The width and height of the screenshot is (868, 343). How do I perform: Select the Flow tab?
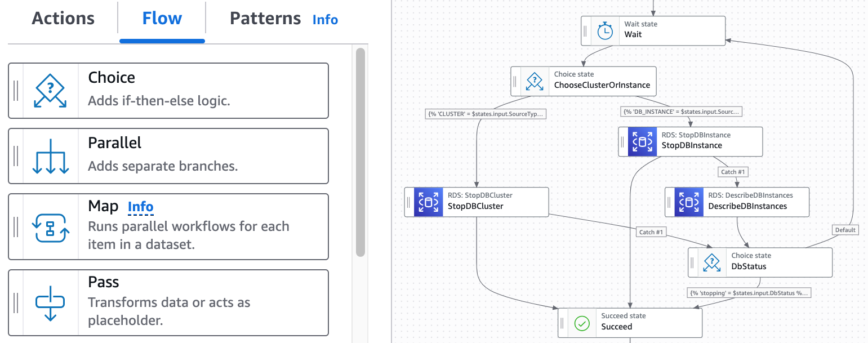click(162, 18)
